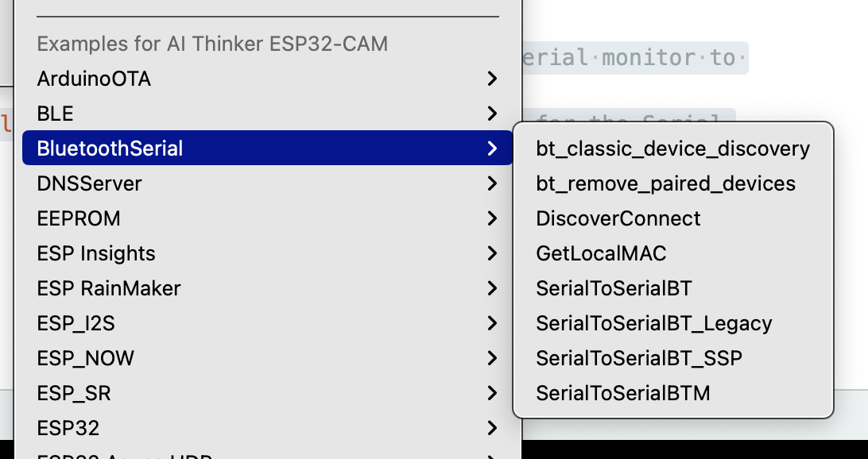Open the ESP32 examples submenu

tap(68, 428)
